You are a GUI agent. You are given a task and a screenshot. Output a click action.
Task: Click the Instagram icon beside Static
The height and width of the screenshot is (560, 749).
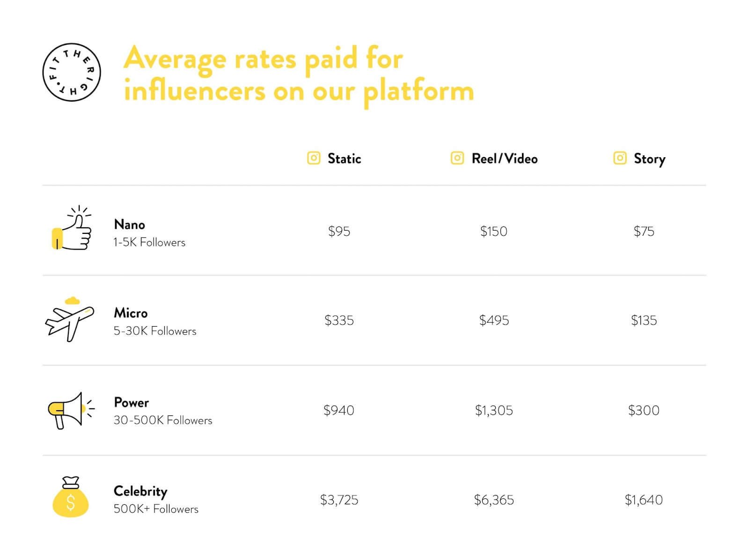314,158
